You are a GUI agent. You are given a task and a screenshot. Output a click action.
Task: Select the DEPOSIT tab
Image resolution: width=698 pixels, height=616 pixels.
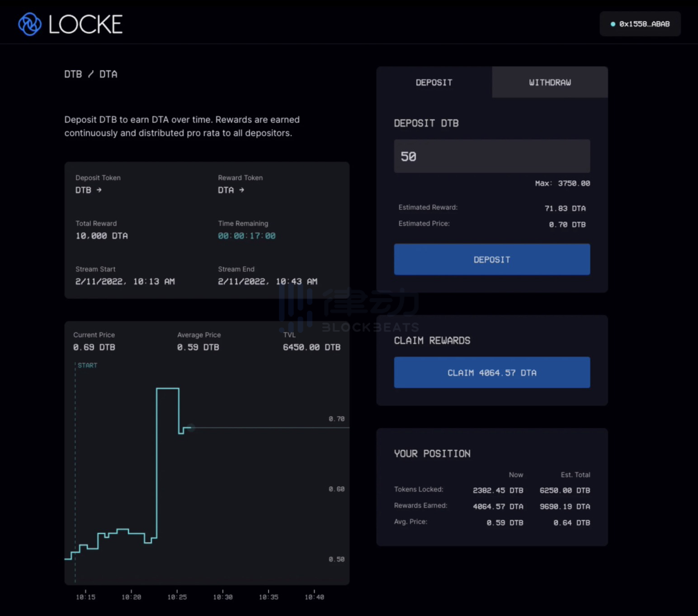pos(434,82)
